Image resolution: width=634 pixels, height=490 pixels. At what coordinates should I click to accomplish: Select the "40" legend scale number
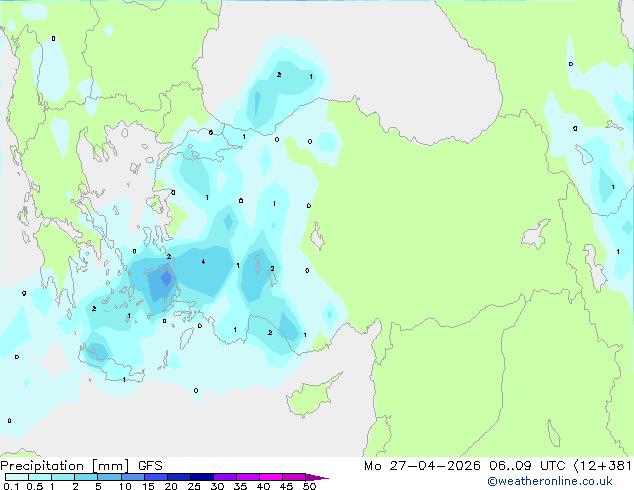pyautogui.click(x=264, y=486)
